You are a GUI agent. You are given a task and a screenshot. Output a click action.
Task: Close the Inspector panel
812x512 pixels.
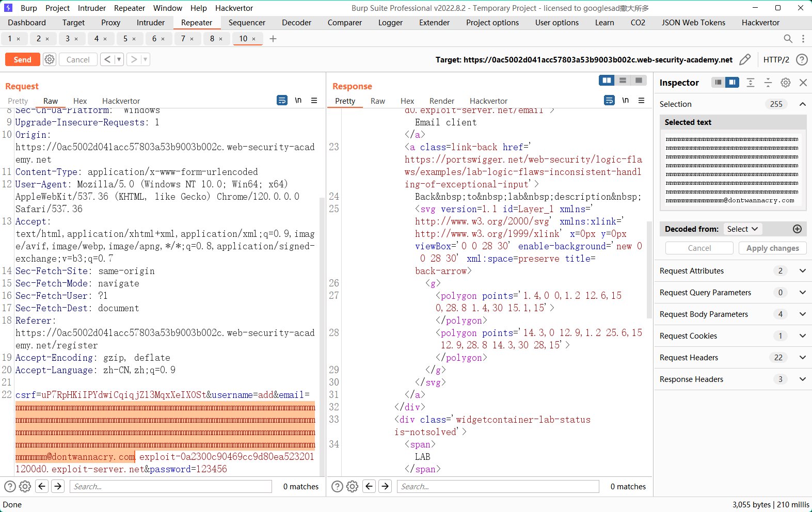click(803, 83)
